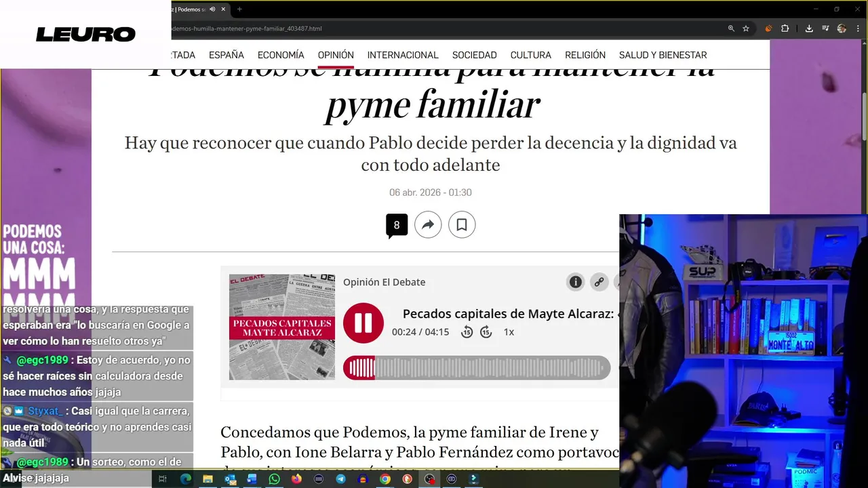Open the RELIGIÓN section
The image size is (868, 488).
pyautogui.click(x=585, y=55)
